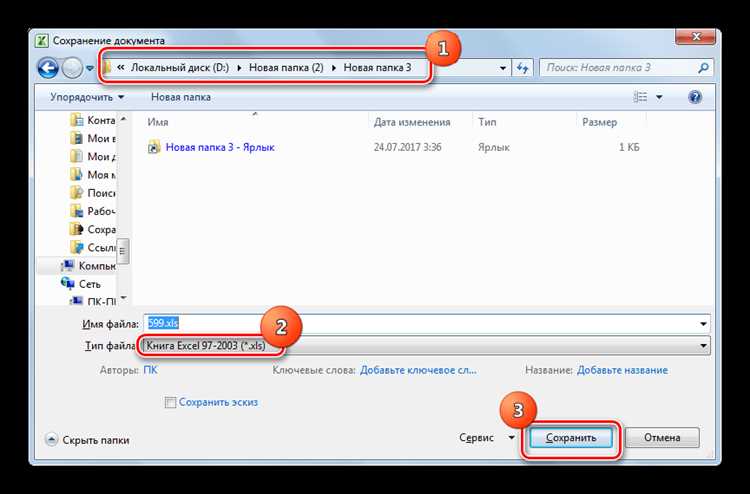Click the Excel icon in the title bar

click(x=42, y=41)
